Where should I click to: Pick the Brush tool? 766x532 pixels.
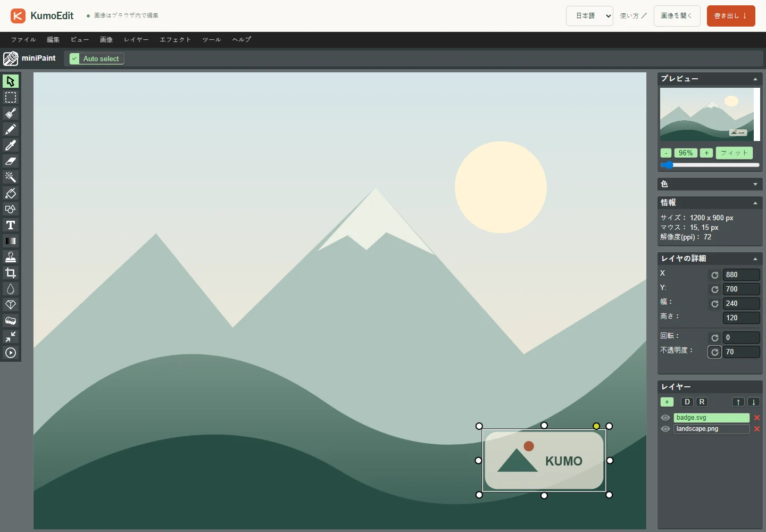[11, 113]
